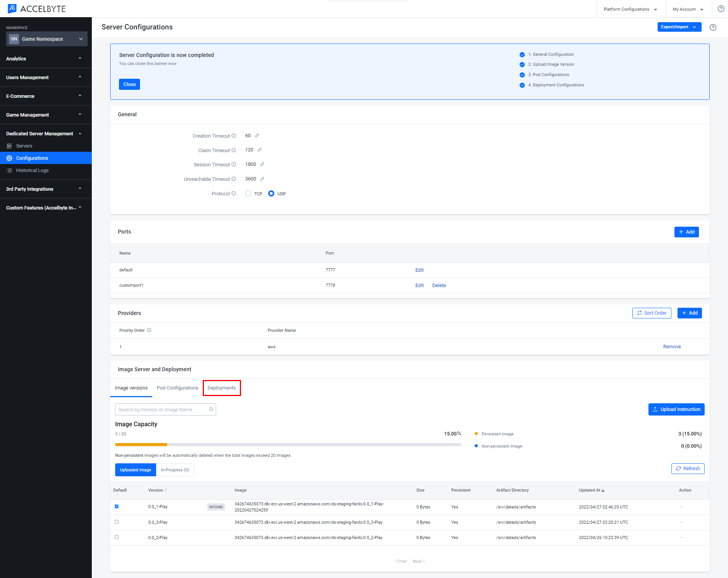The width and height of the screenshot is (728, 578).
Task: Edit the Session Timeout value pencil
Action: 262,164
